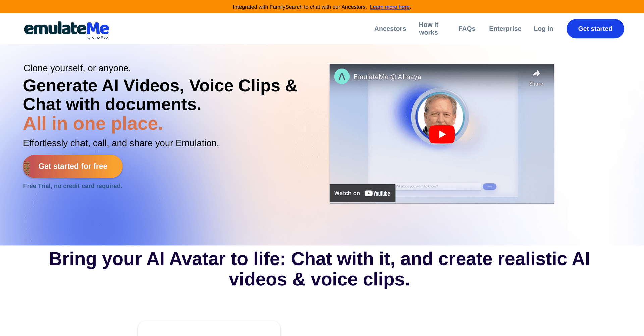
Task: Click the emulateMe logo
Action: pos(66,30)
